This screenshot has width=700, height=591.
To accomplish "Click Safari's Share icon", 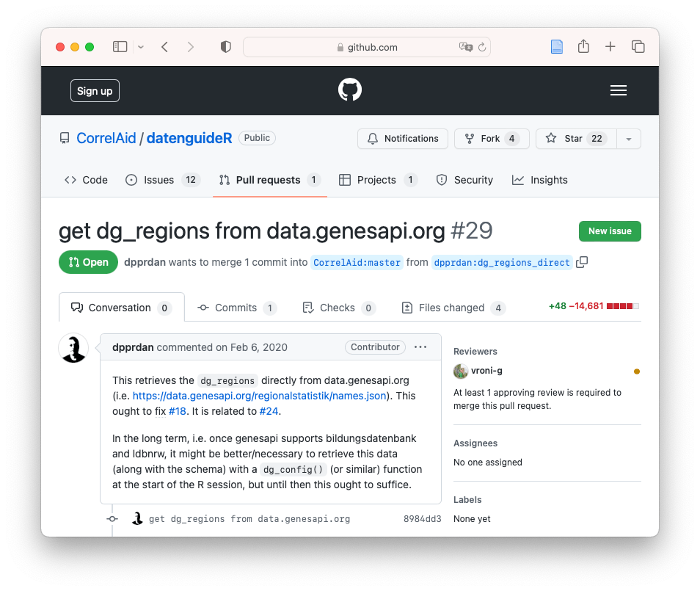I will 583,47.
